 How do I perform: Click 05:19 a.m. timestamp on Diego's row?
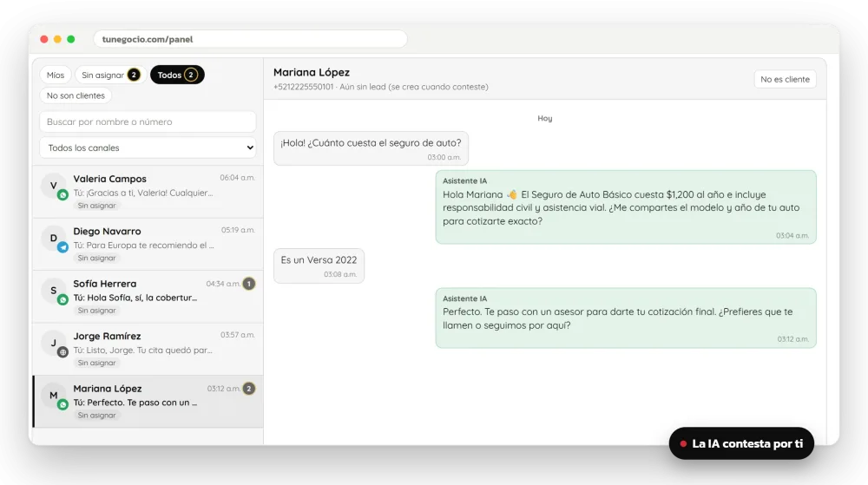[x=238, y=230]
